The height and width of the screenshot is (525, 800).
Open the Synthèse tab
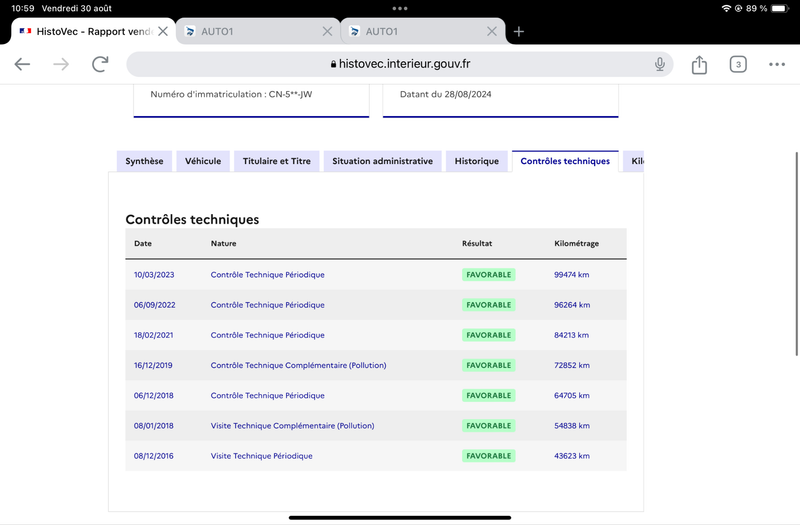144,161
